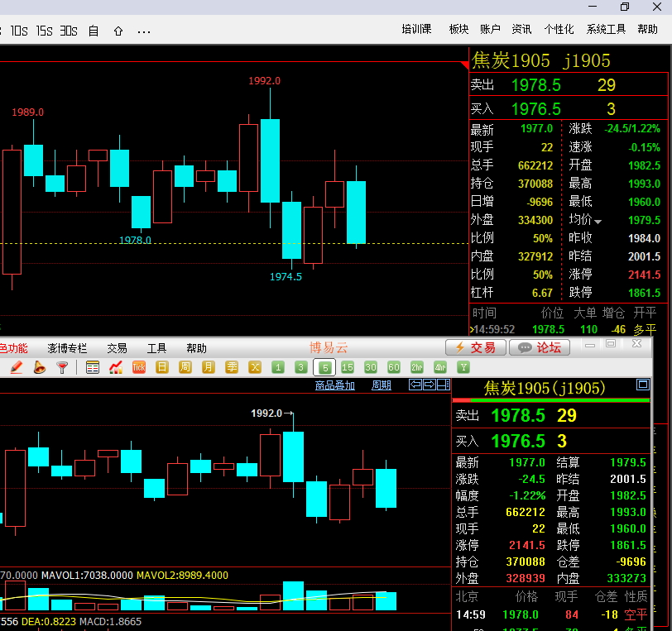Click the 论坛 forum button
Image resolution: width=672 pixels, height=631 pixels.
pos(540,347)
